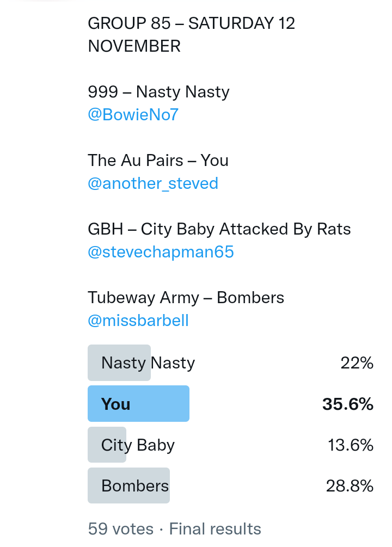Tap the @missbarbell mention link
Image resolution: width=392 pixels, height=547 pixels.
[x=138, y=321]
